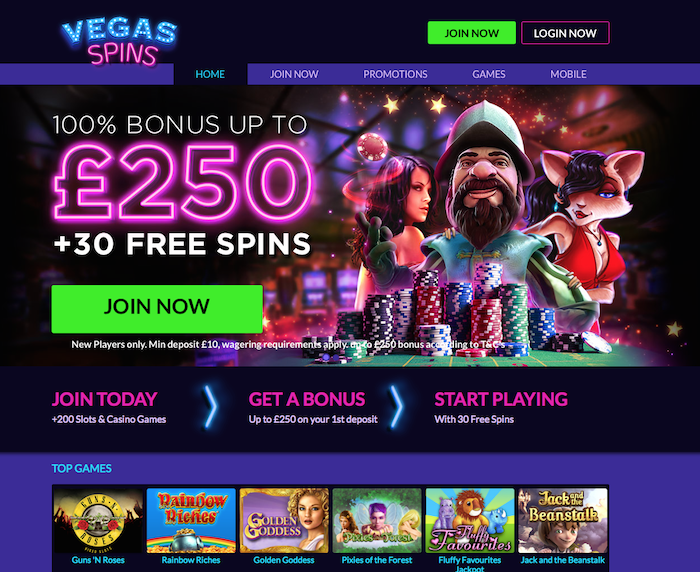The height and width of the screenshot is (572, 700).
Task: Open Fluffy Favourites game thumbnail
Action: (x=470, y=520)
